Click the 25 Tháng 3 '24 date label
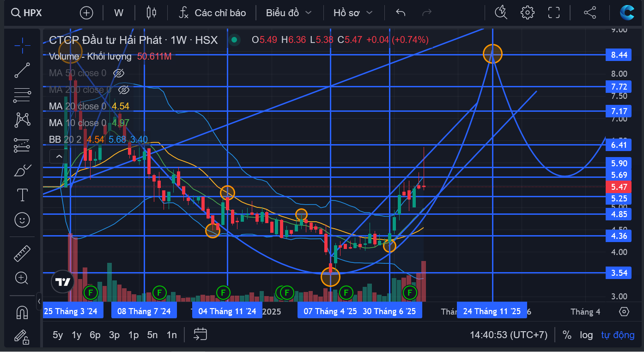The image size is (644, 352). (x=71, y=311)
